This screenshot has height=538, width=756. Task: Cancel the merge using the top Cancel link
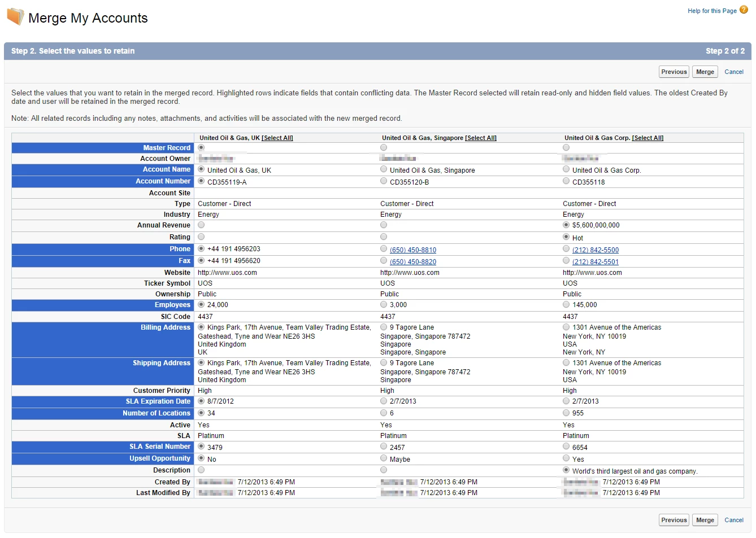(x=734, y=72)
